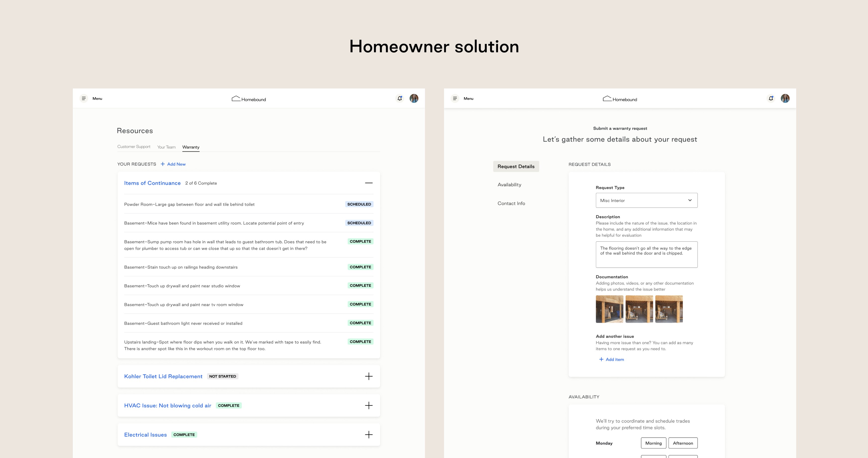Click notification bell in left panel header
The image size is (868, 458).
tap(400, 99)
